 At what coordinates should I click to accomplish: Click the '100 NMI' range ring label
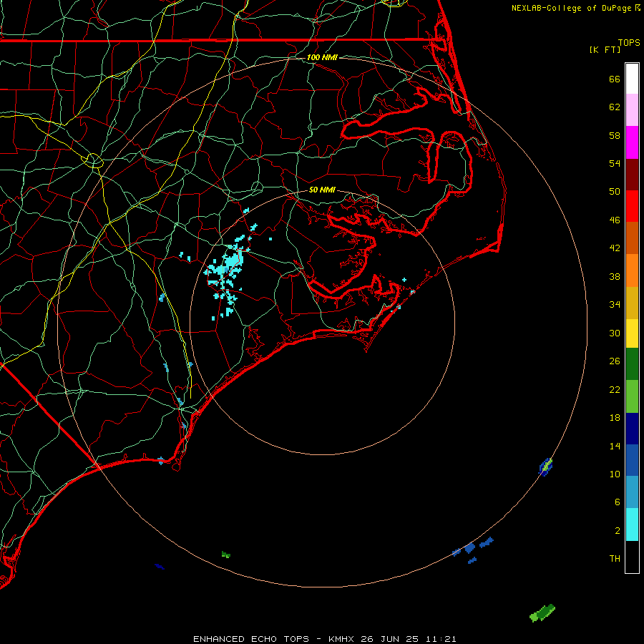tap(322, 57)
